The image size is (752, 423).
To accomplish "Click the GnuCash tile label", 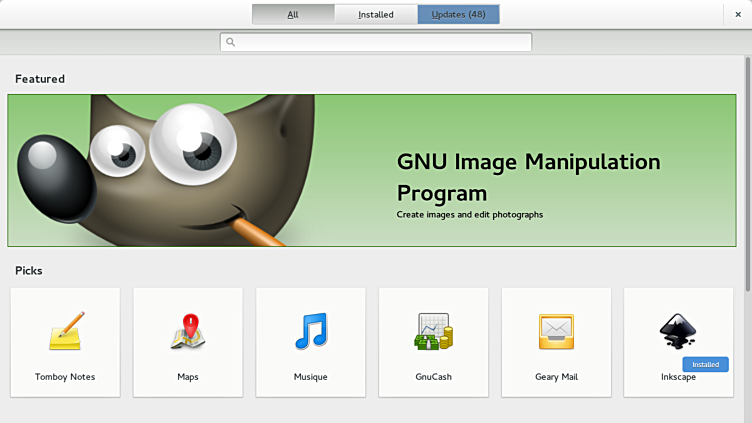I will 433,377.
